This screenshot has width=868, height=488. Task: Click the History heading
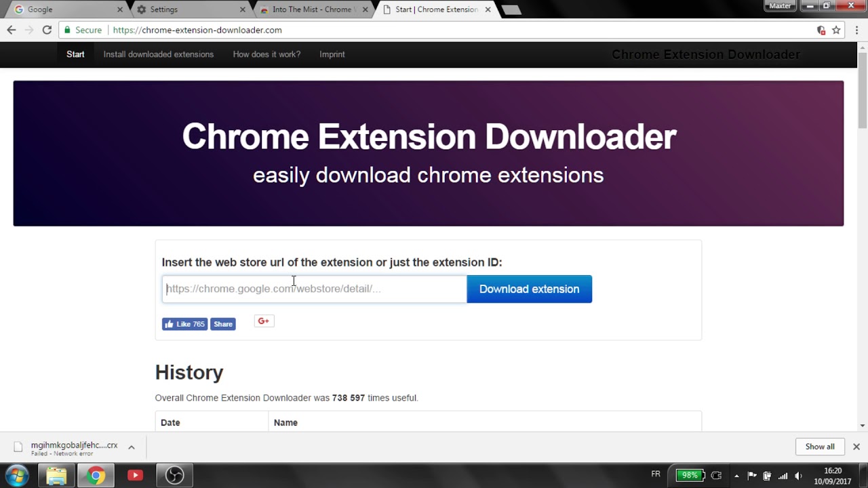click(189, 372)
